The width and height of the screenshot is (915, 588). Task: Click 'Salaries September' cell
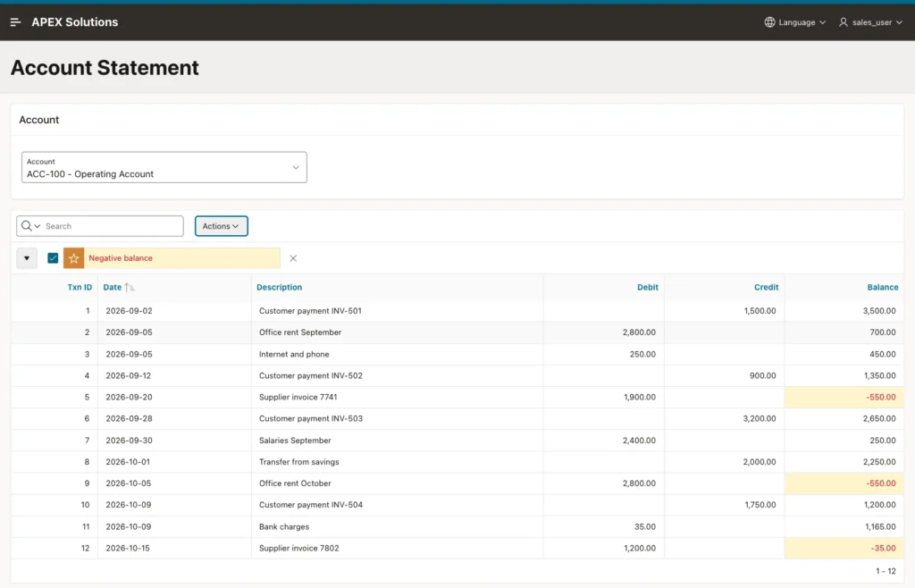tap(295, 441)
